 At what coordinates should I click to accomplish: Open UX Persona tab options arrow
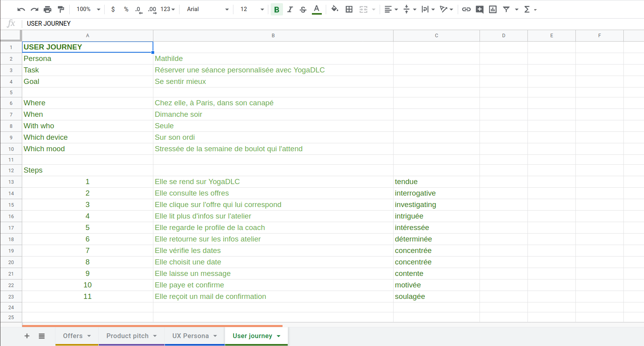coord(215,336)
